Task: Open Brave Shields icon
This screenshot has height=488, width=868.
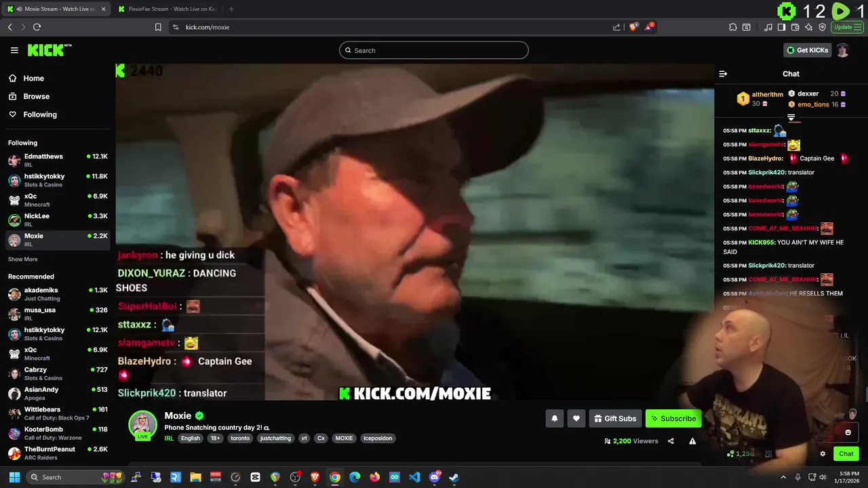Action: (634, 27)
